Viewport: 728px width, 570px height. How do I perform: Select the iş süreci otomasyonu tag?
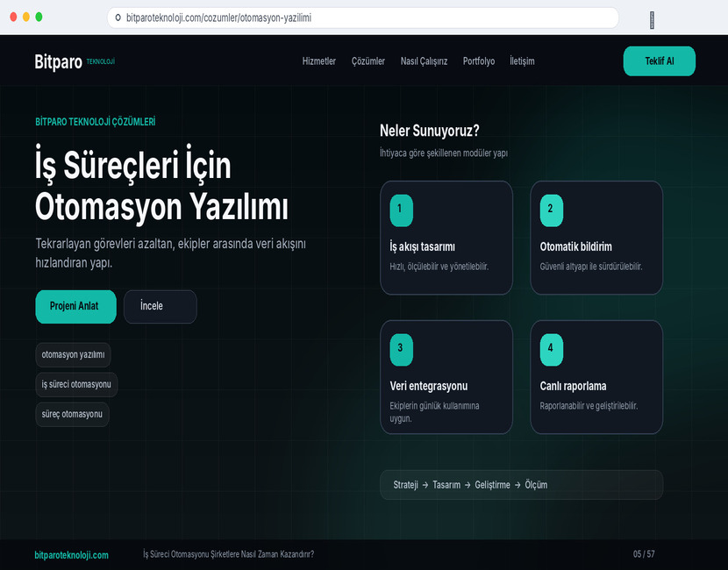[x=76, y=384]
